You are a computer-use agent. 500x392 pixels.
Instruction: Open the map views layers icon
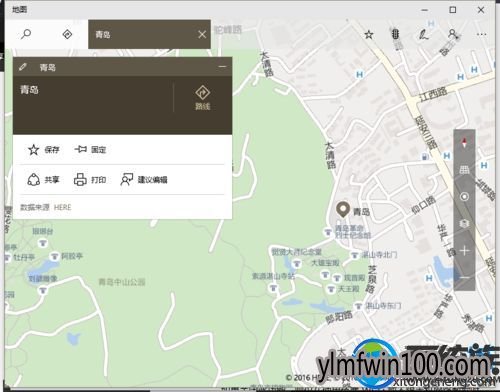[x=464, y=223]
